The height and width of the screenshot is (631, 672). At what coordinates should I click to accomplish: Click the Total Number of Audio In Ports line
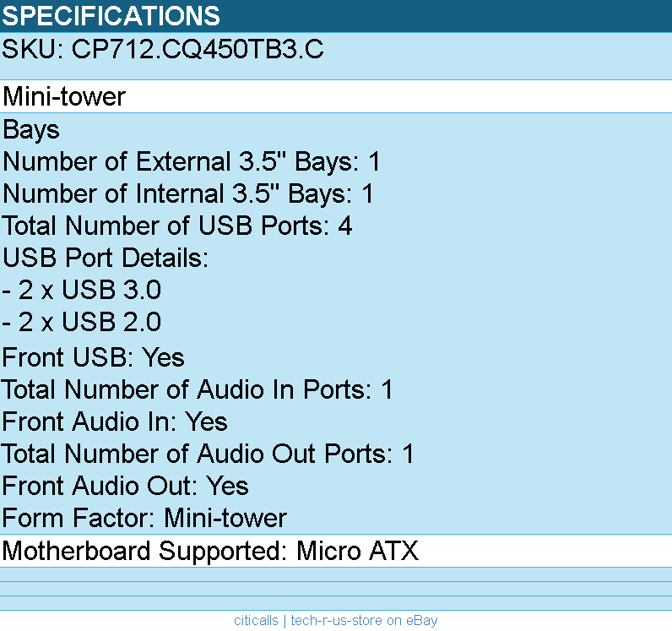pos(198,389)
